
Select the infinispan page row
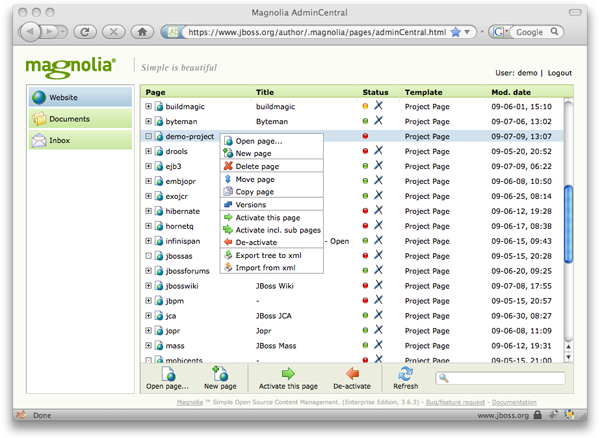[x=352, y=241]
